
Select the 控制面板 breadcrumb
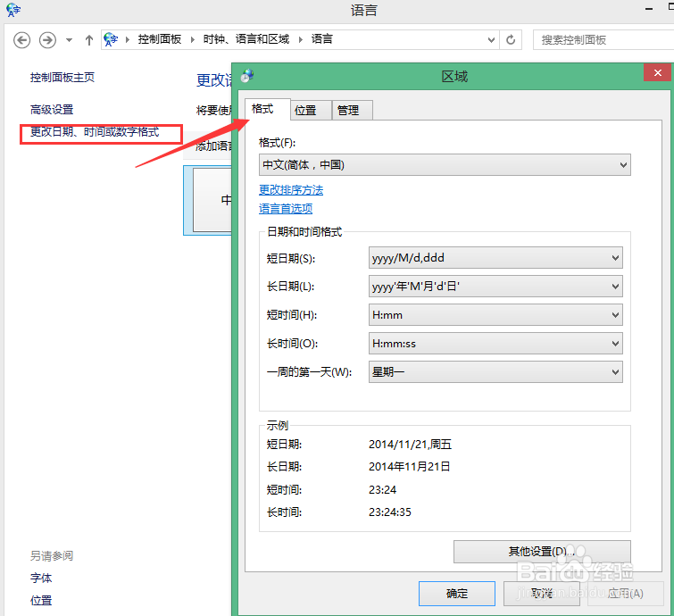pos(160,39)
